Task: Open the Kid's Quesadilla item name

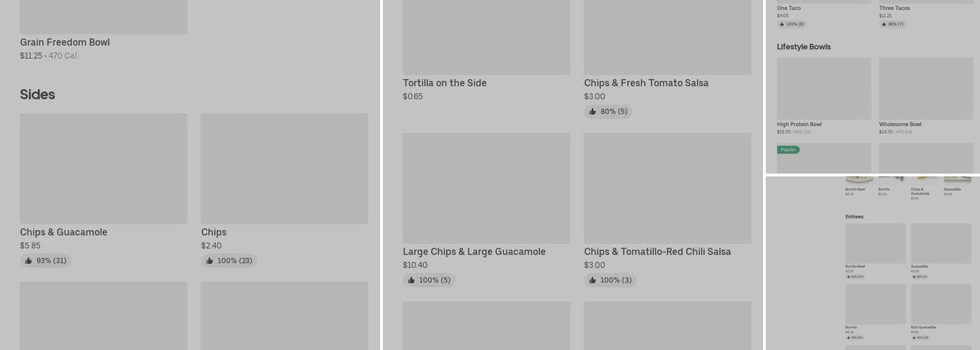Action: point(923,328)
